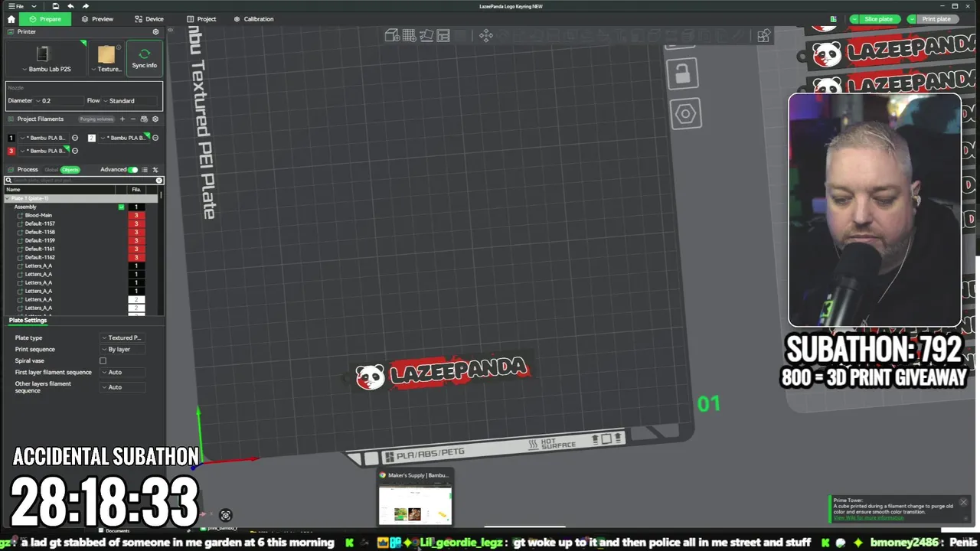Toggle the Assembly printable checkbox
The width and height of the screenshot is (980, 551).
pos(121,207)
